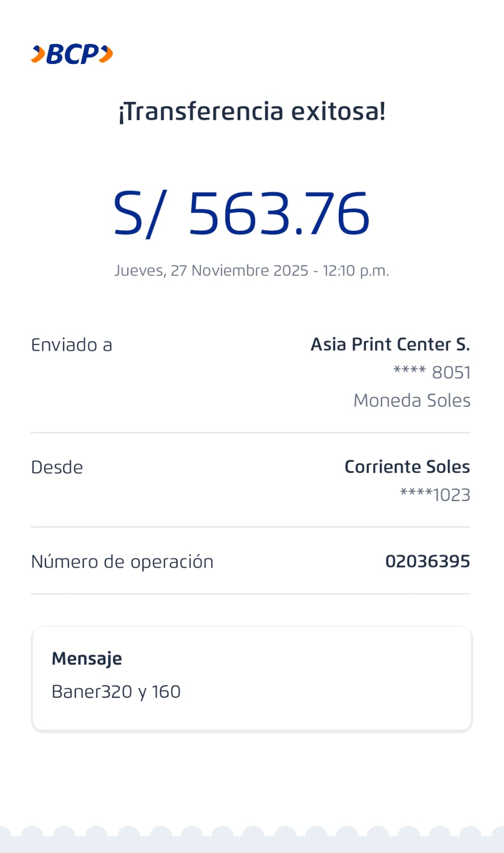Click the scalloped receipt edge at the bottom
This screenshot has height=853, width=504.
pyautogui.click(x=252, y=839)
